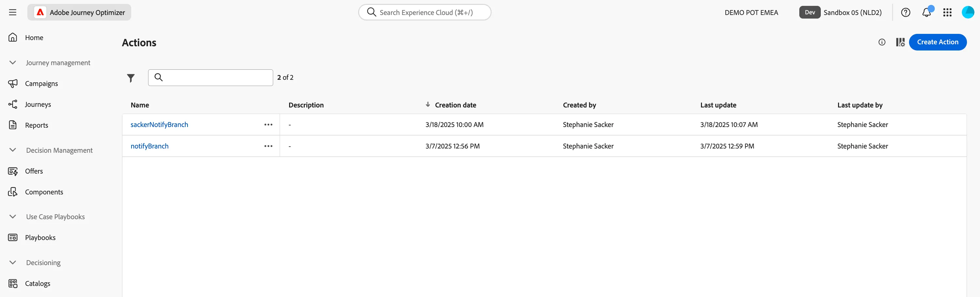Viewport: 980px width, 297px height.
Task: Open the user profile avatar
Action: pos(968,12)
